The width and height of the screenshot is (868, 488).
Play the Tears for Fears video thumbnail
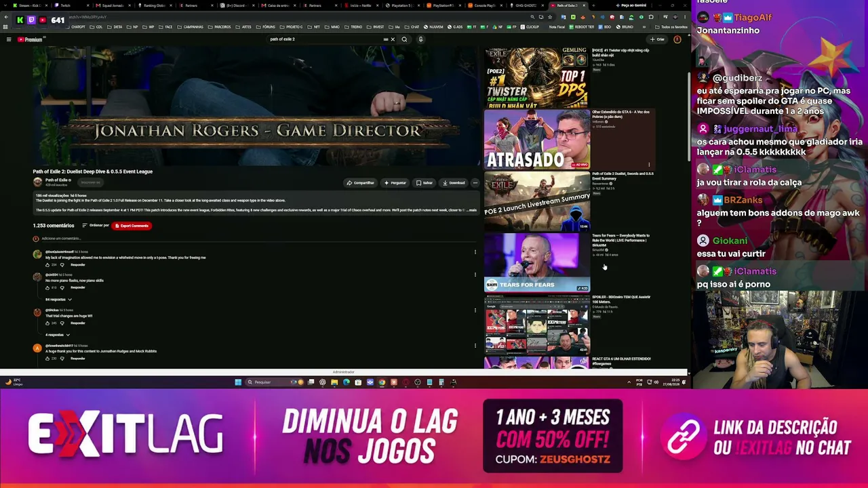(x=537, y=262)
